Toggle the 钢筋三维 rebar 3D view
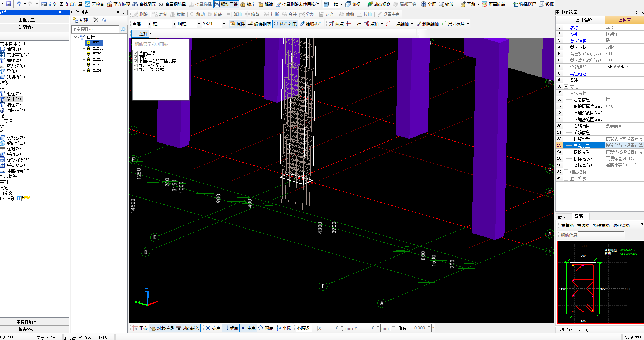Screen dimensions: 644x340 coord(226,4)
